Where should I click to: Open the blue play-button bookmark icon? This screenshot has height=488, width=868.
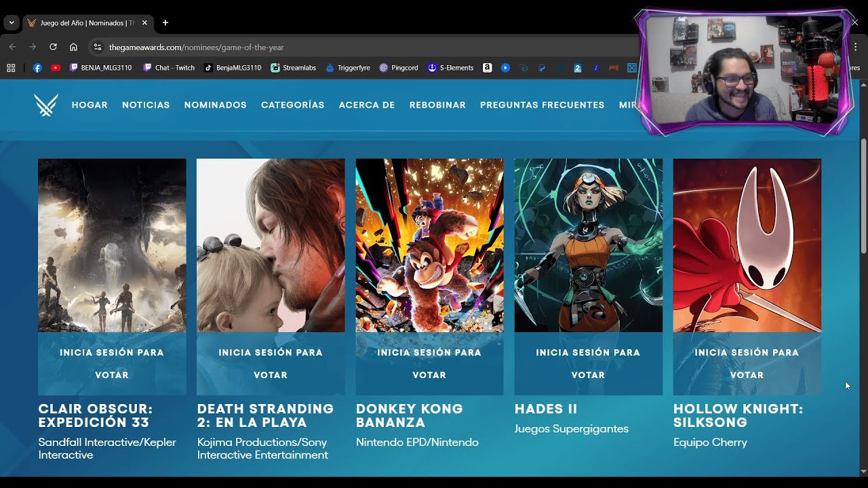tap(505, 68)
